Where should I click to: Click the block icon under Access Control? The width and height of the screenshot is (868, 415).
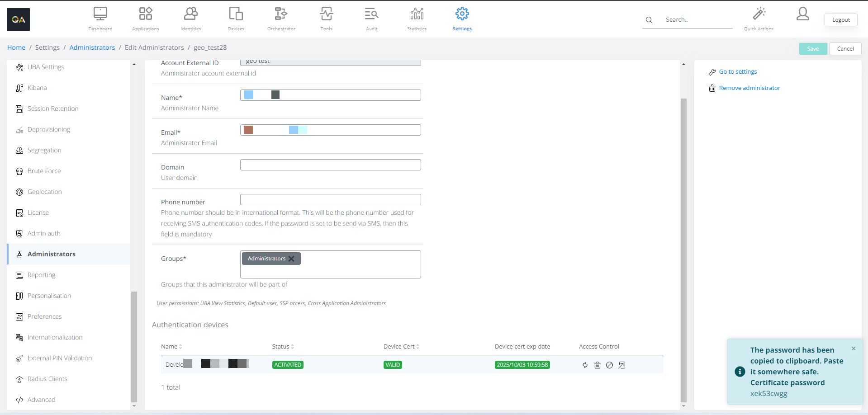tap(609, 365)
